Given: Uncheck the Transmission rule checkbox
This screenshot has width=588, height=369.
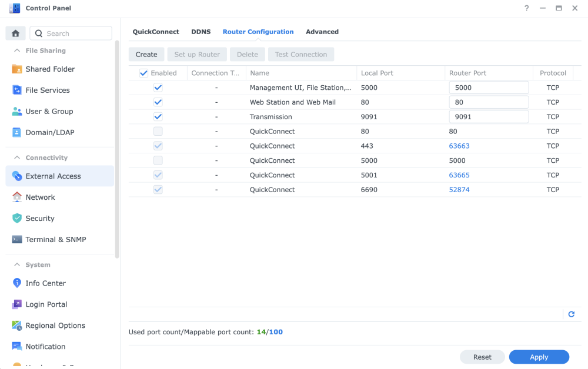Looking at the screenshot, I should [158, 117].
